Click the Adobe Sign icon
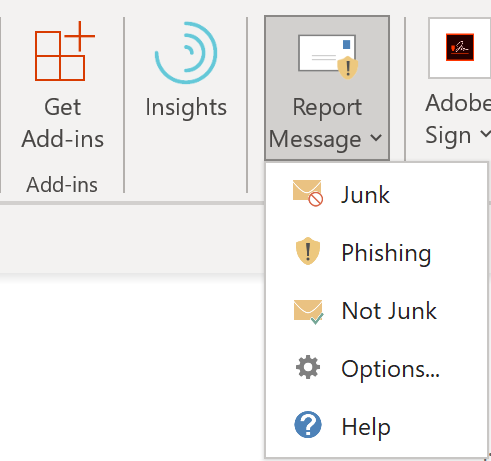This screenshot has height=461, width=491. tap(460, 47)
